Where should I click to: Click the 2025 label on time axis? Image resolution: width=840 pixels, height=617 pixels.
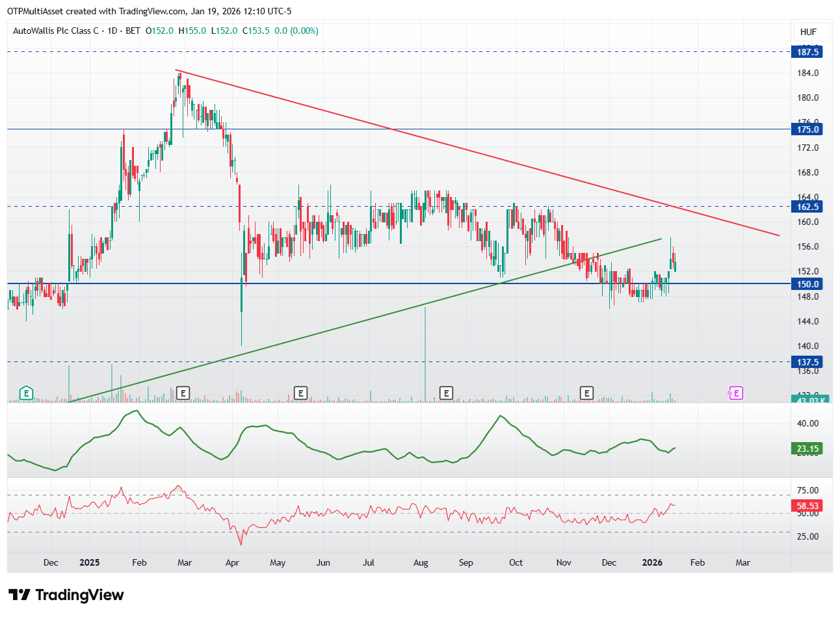click(x=89, y=562)
